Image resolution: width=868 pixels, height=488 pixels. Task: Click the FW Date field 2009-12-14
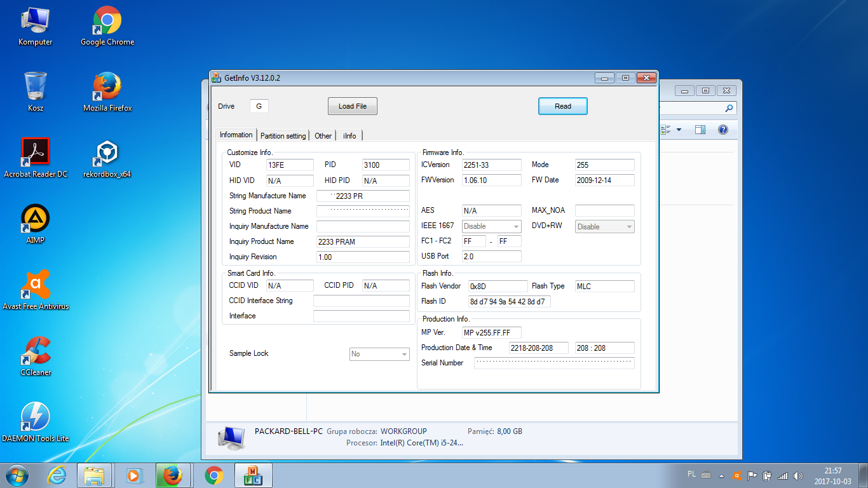coord(605,180)
